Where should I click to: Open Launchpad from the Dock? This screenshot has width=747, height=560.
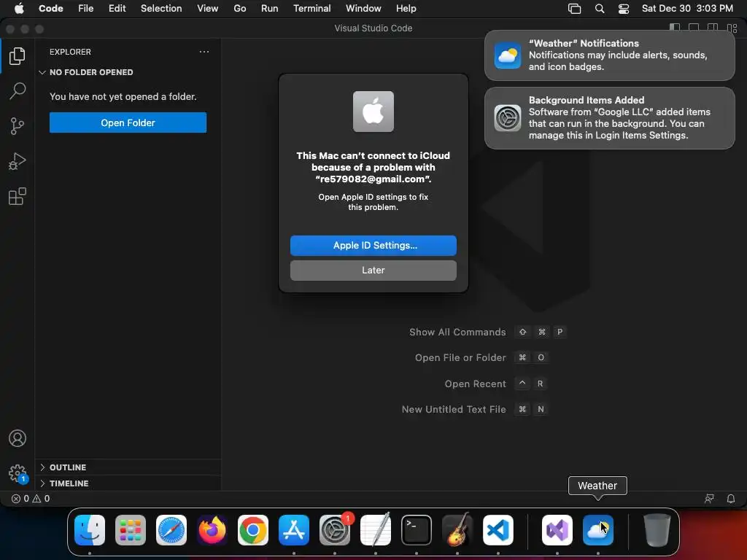click(x=131, y=529)
